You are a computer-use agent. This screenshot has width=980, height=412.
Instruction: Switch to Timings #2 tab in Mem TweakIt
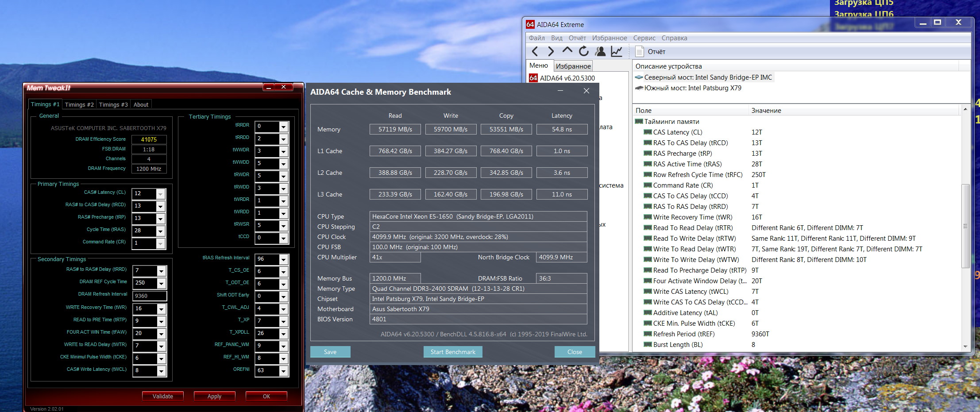pos(79,105)
